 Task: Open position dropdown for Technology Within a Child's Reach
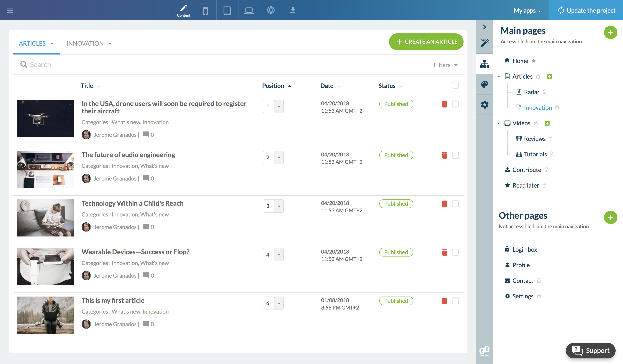click(279, 206)
